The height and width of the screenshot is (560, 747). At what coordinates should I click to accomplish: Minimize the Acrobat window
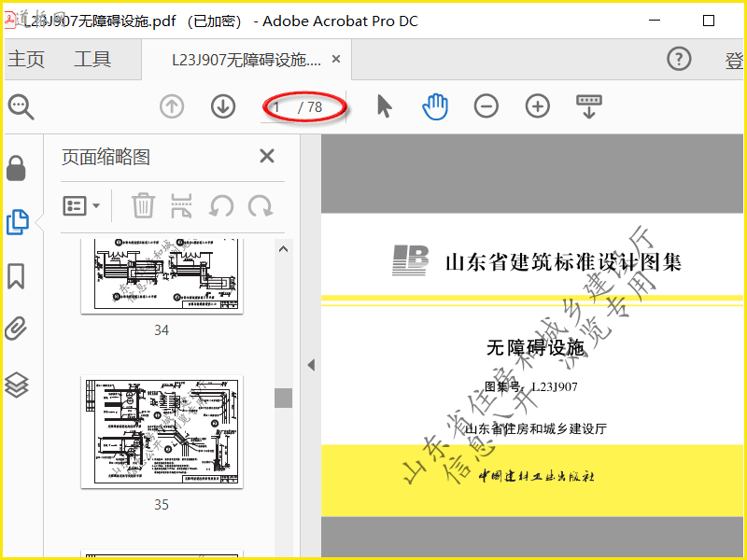tap(655, 21)
